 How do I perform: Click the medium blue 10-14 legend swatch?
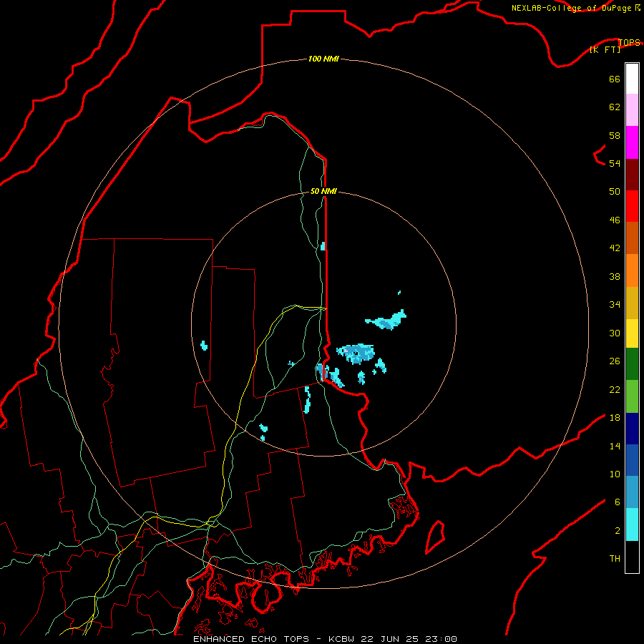pyautogui.click(x=632, y=460)
